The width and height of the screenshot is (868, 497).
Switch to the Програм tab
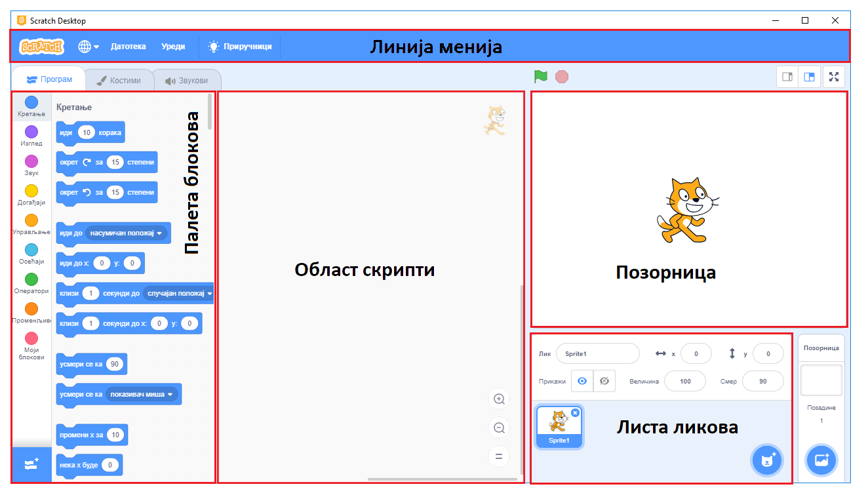49,80
